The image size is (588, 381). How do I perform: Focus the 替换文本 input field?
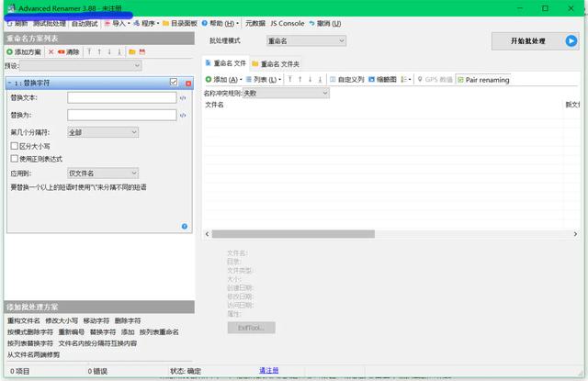pos(122,98)
